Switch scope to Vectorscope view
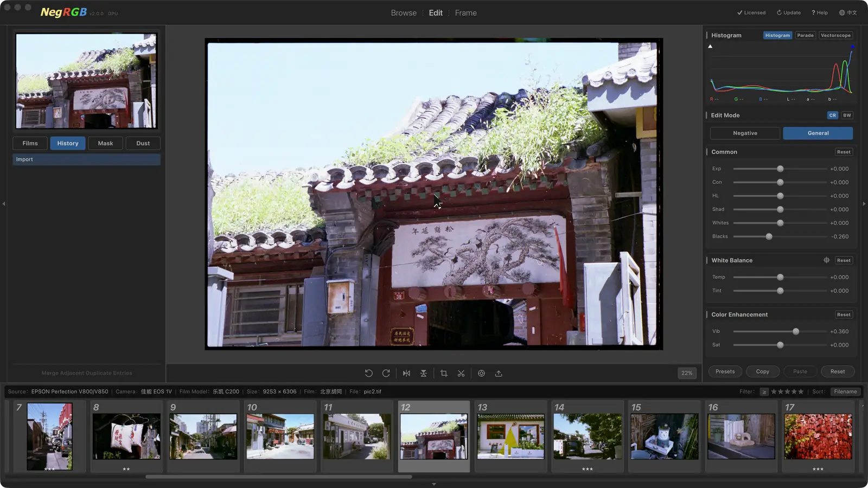The image size is (868, 488). click(x=835, y=35)
